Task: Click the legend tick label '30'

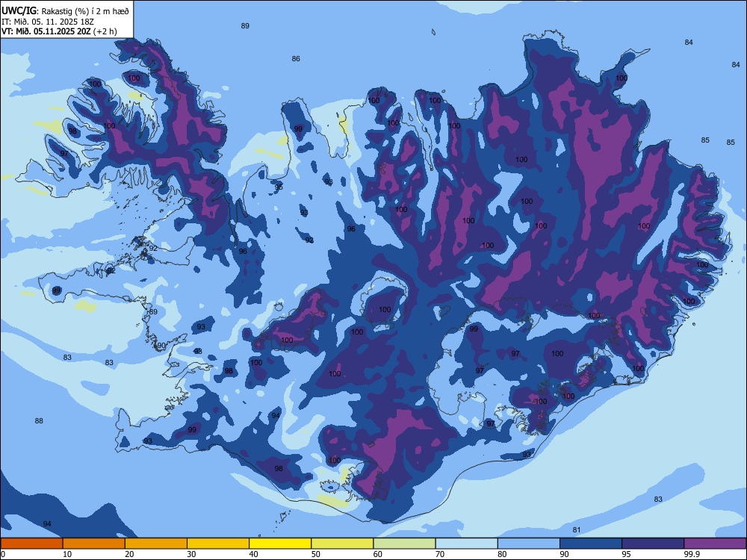Action: pos(191,554)
